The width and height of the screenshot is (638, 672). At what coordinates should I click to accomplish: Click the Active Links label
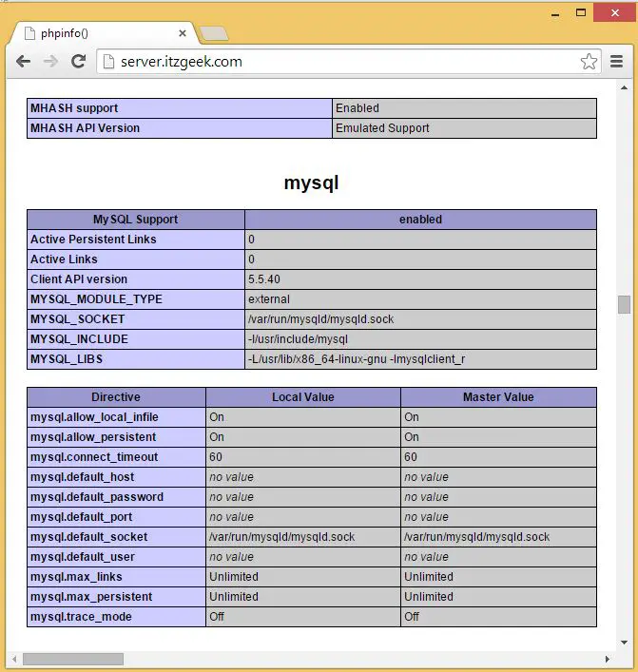[x=64, y=259]
